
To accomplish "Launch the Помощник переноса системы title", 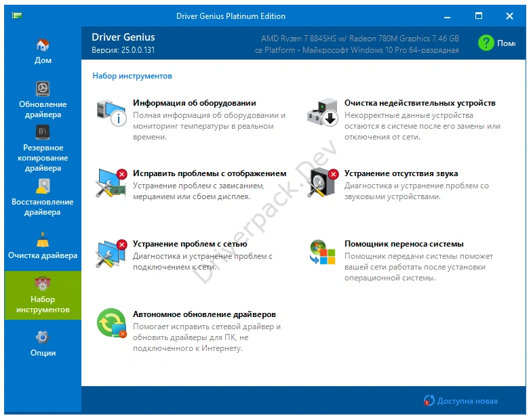I will pos(404,244).
